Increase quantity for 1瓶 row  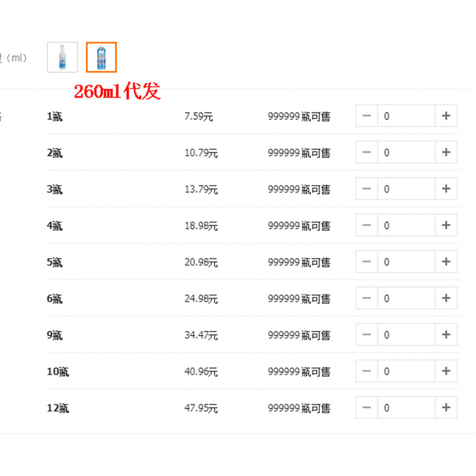(446, 116)
